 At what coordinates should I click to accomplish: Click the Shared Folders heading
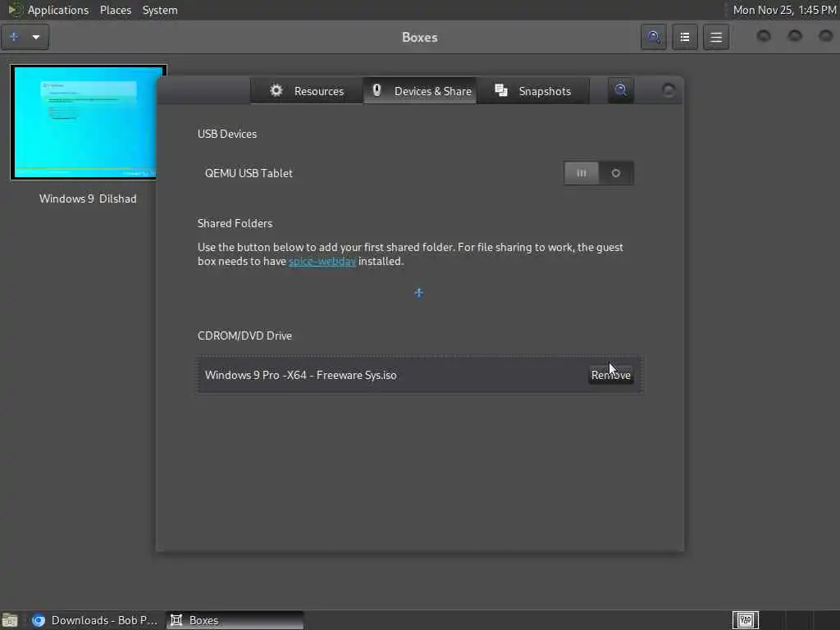click(235, 223)
